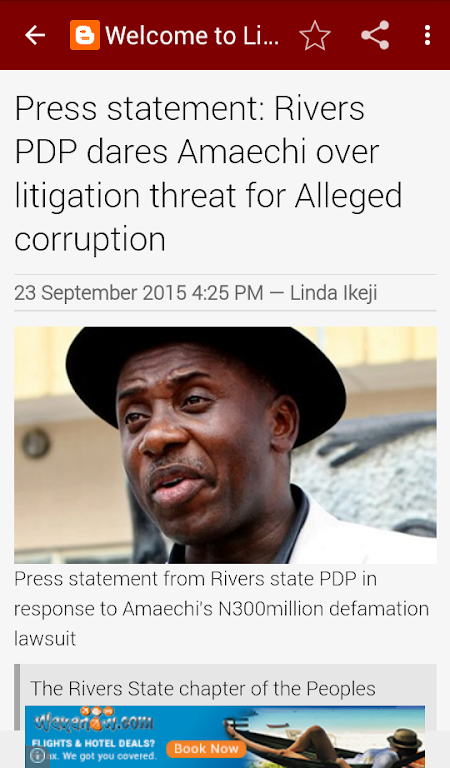The width and height of the screenshot is (450, 768).
Task: Bookmark the article with the star icon
Action: tap(315, 35)
